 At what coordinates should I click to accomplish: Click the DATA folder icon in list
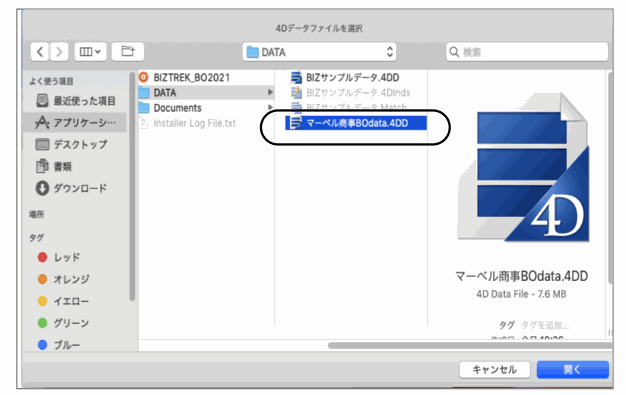[144, 93]
